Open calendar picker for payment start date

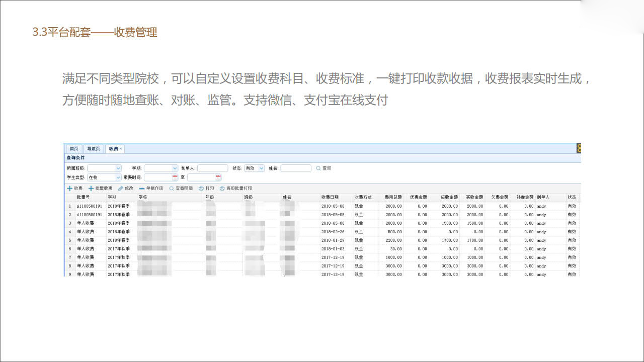(175, 177)
